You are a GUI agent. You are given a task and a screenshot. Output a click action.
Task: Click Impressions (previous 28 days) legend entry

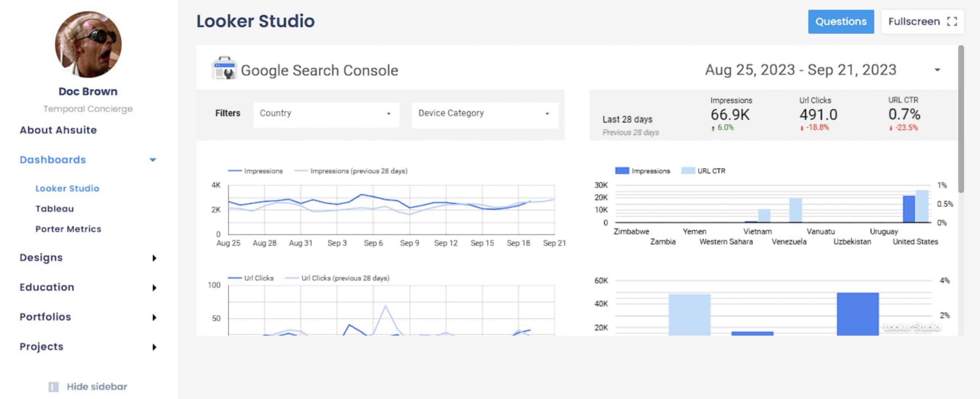click(351, 171)
